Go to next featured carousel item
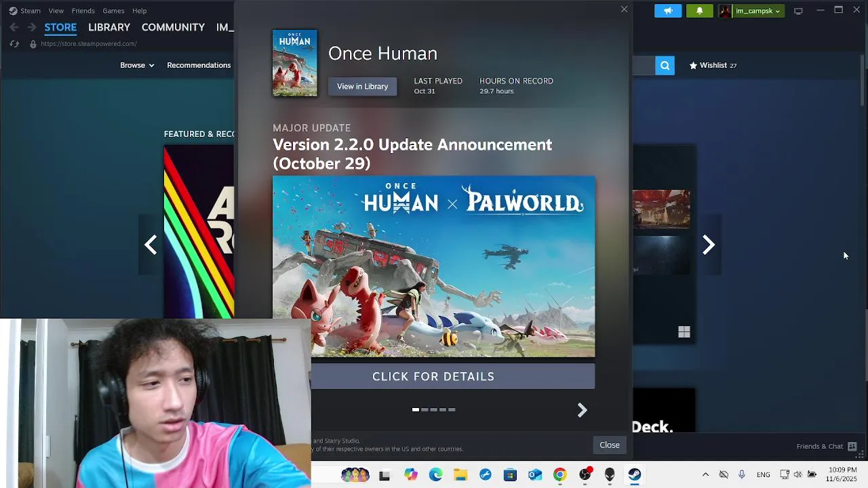Screen dimensions: 868x488 (708, 245)
